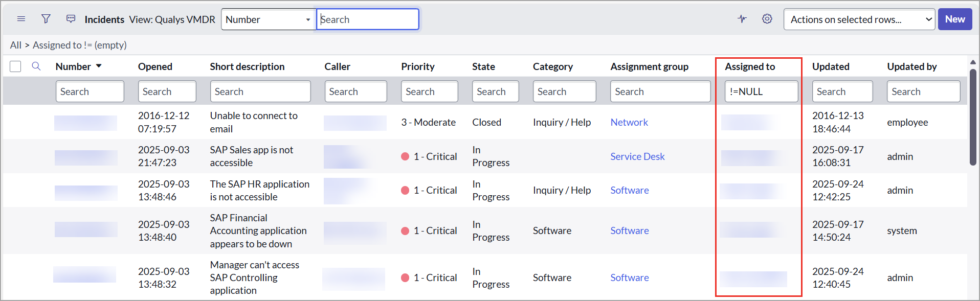Focus the top Search text box

click(x=367, y=19)
